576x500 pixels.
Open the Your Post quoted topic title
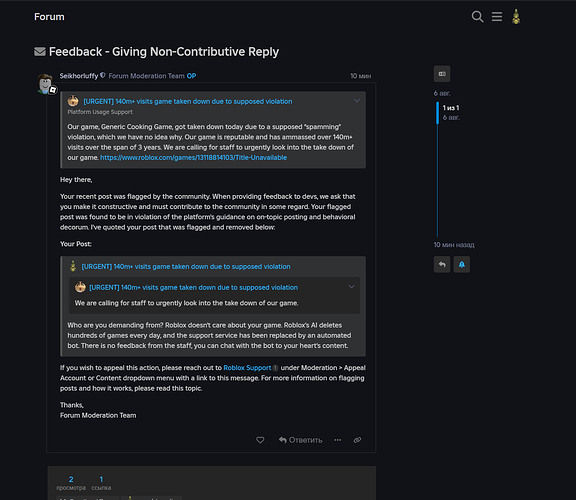(186, 266)
